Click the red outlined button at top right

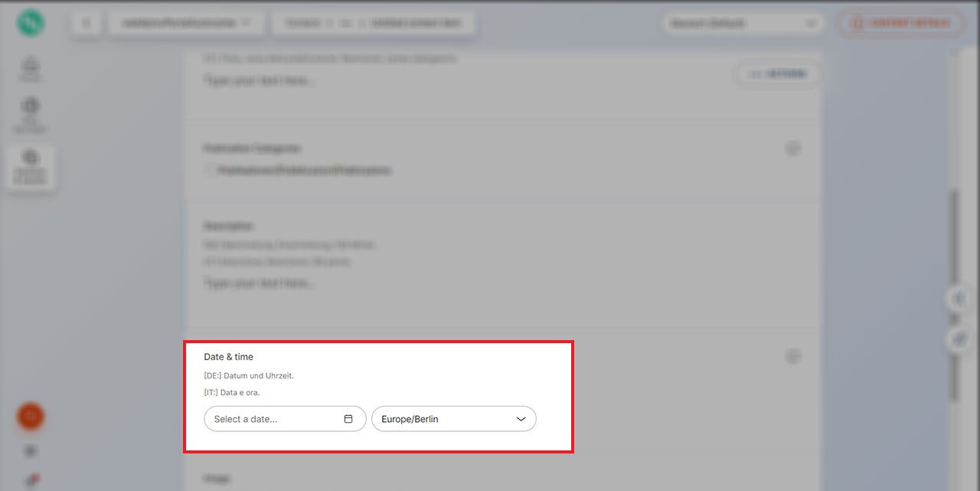tap(900, 24)
